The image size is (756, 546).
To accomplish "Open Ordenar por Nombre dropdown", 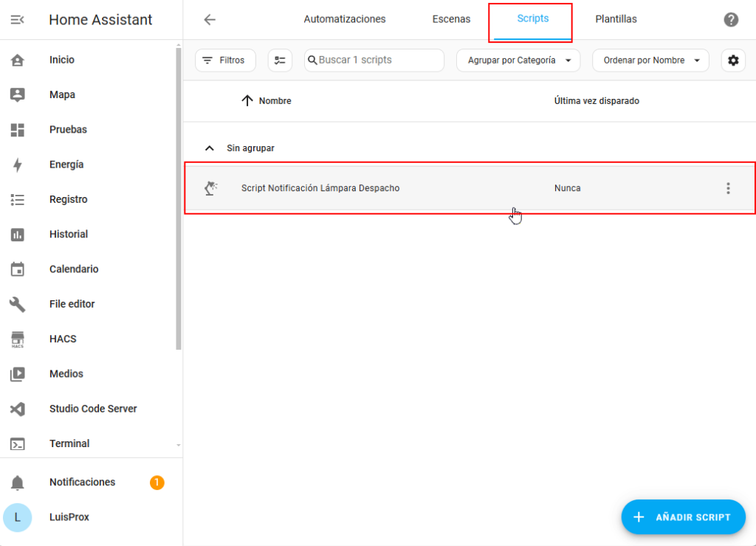I will pyautogui.click(x=650, y=61).
